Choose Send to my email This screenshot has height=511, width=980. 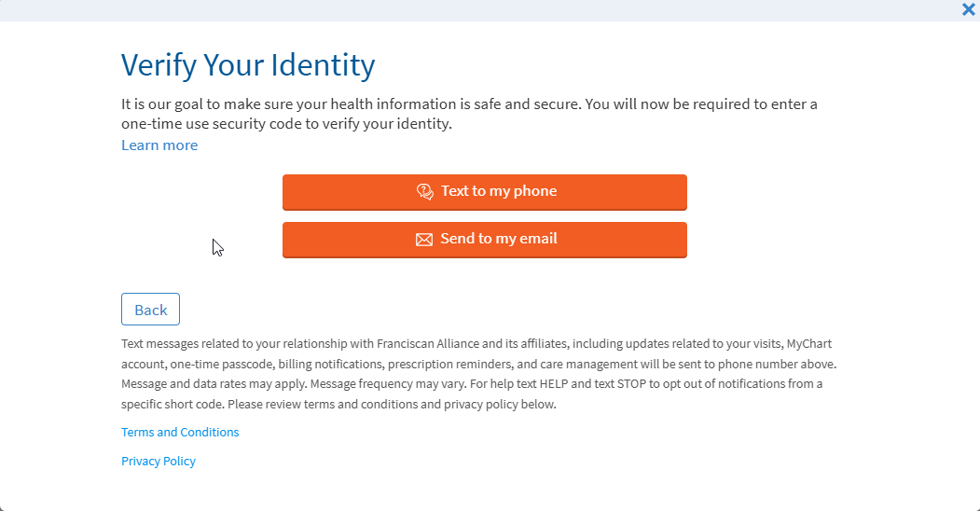tap(485, 240)
